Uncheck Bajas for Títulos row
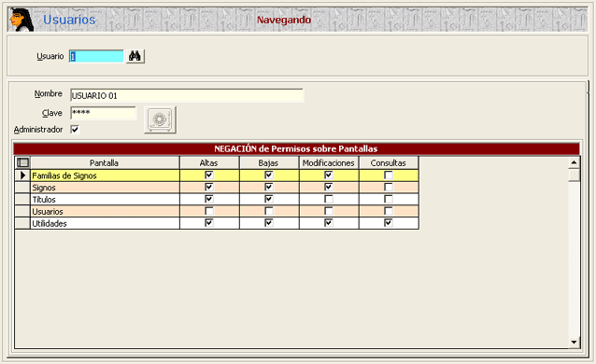Image resolution: width=596 pixels, height=364 pixels. click(x=269, y=199)
